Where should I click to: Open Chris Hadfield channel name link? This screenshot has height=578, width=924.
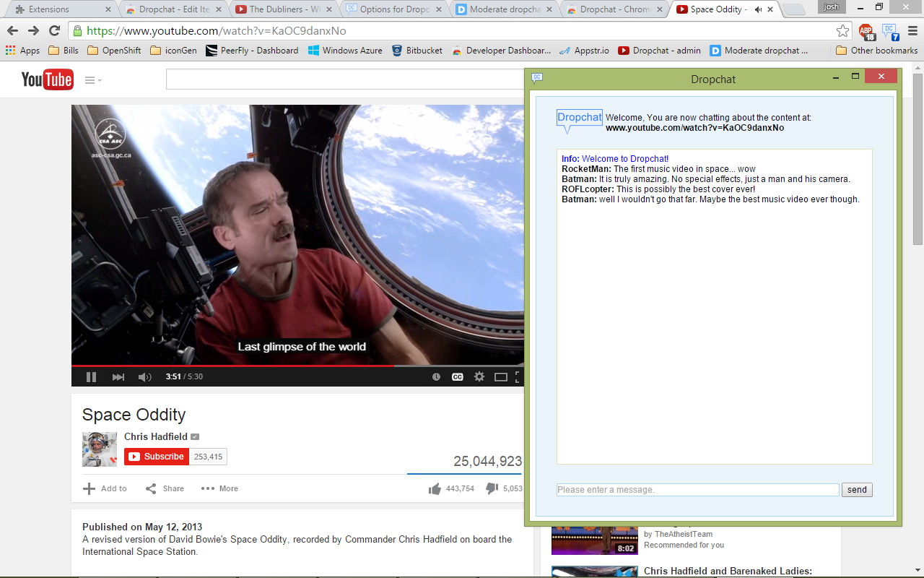click(x=156, y=436)
